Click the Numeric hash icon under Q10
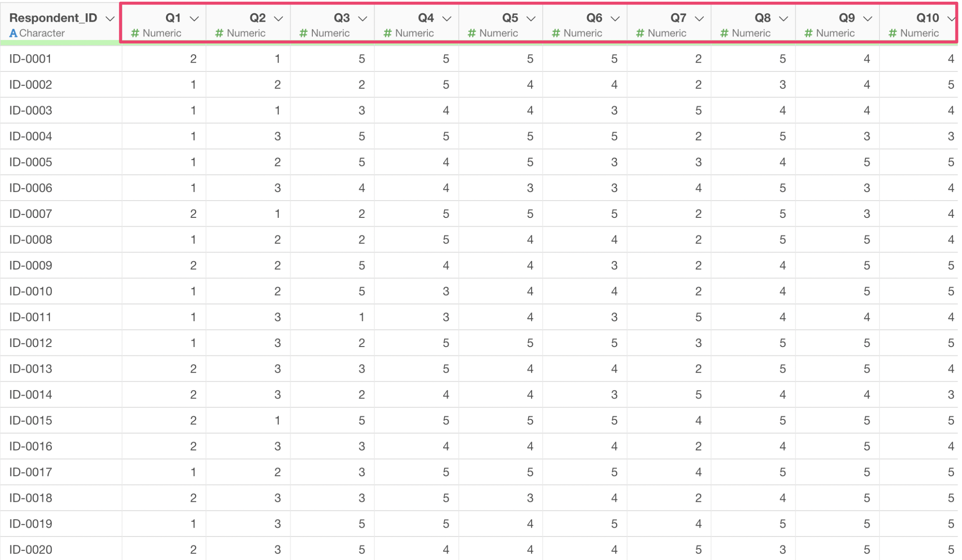The image size is (962, 560). pyautogui.click(x=893, y=33)
